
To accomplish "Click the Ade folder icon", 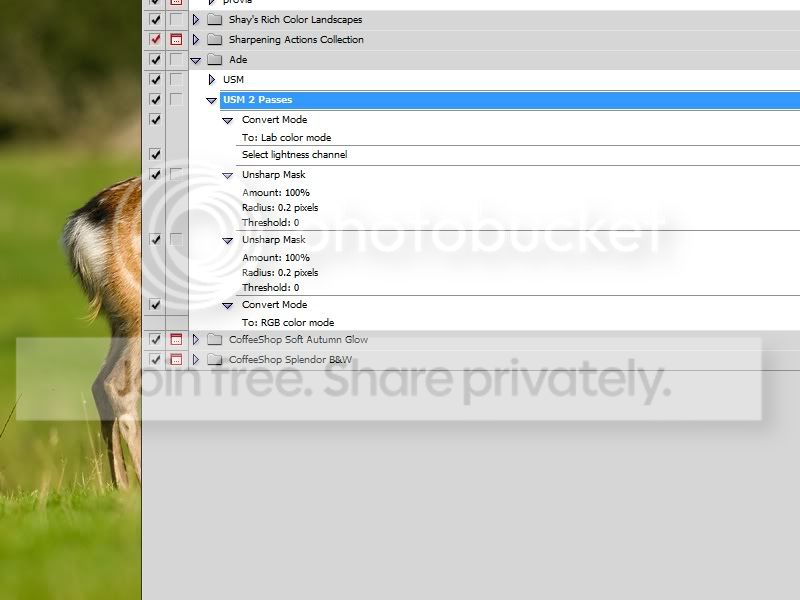I will tap(214, 60).
